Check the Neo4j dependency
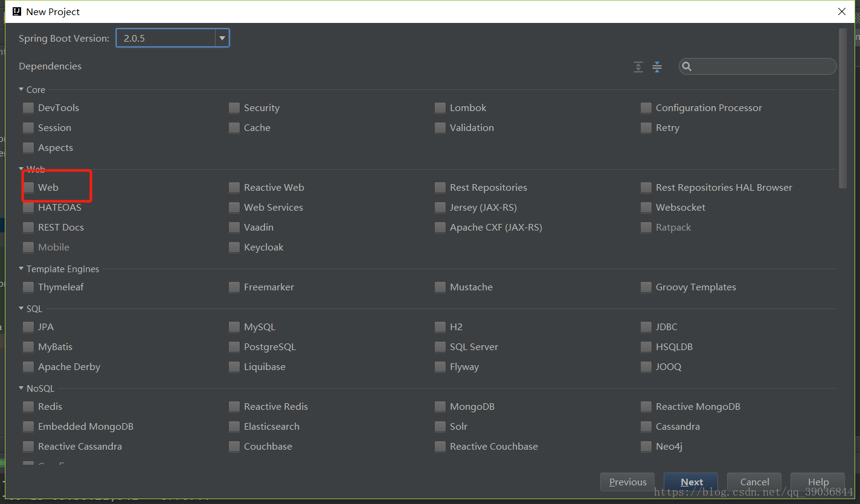860x504 pixels. coord(646,447)
